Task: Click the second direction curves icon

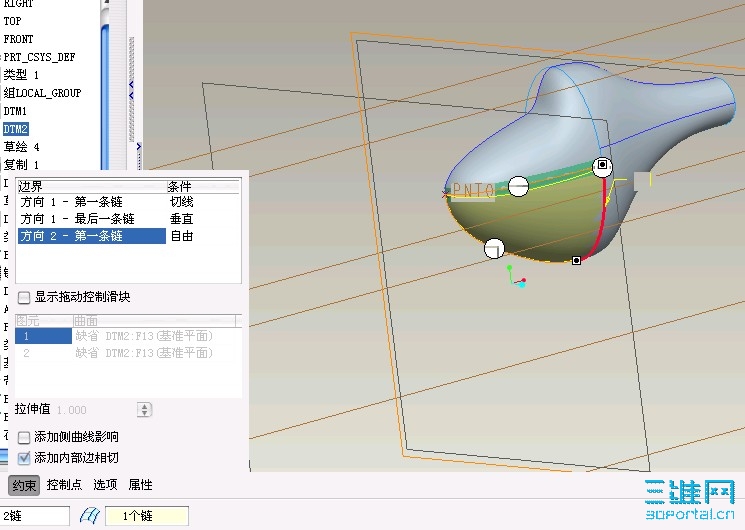Action: pos(89,516)
